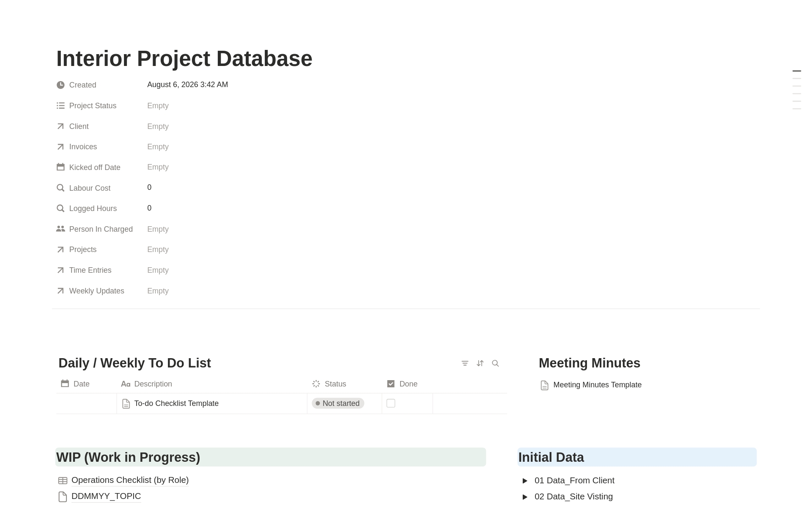Click the Interior Project Database title
The width and height of the screenshot is (812, 507).
184,58
